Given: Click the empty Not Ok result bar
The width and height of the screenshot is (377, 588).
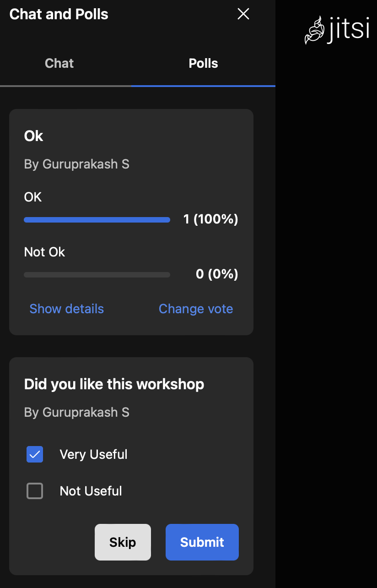Looking at the screenshot, I should coord(97,275).
